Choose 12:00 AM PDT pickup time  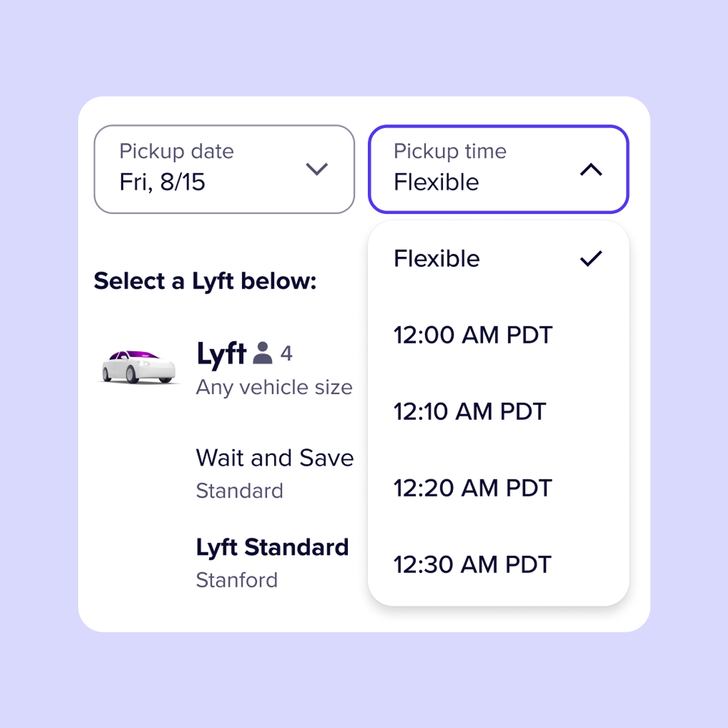[x=473, y=335]
